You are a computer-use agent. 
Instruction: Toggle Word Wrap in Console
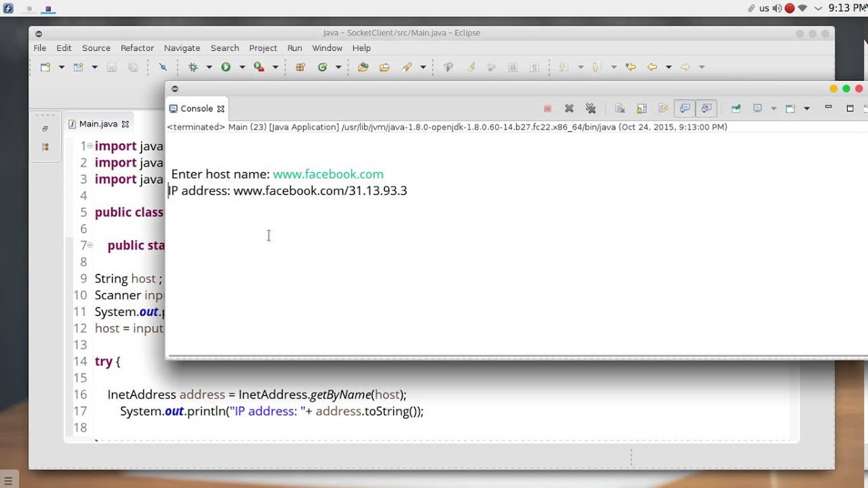(663, 108)
